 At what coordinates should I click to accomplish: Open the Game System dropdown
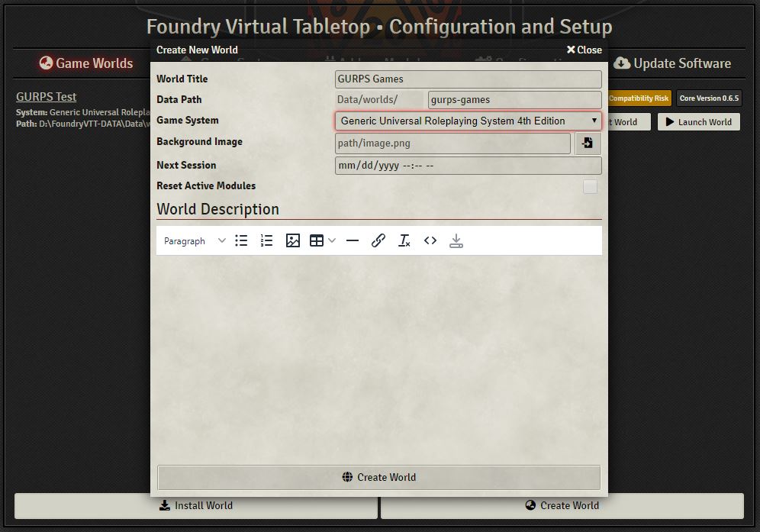tap(469, 121)
